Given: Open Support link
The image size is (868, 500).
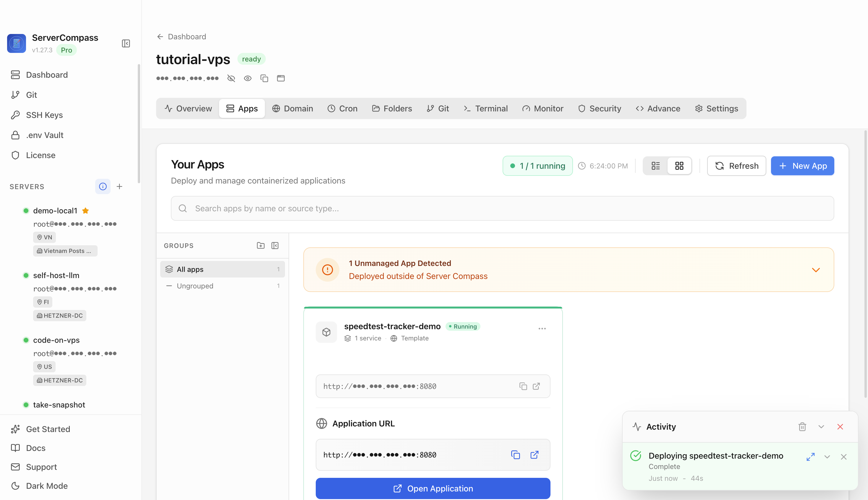Looking at the screenshot, I should click(x=34, y=467).
